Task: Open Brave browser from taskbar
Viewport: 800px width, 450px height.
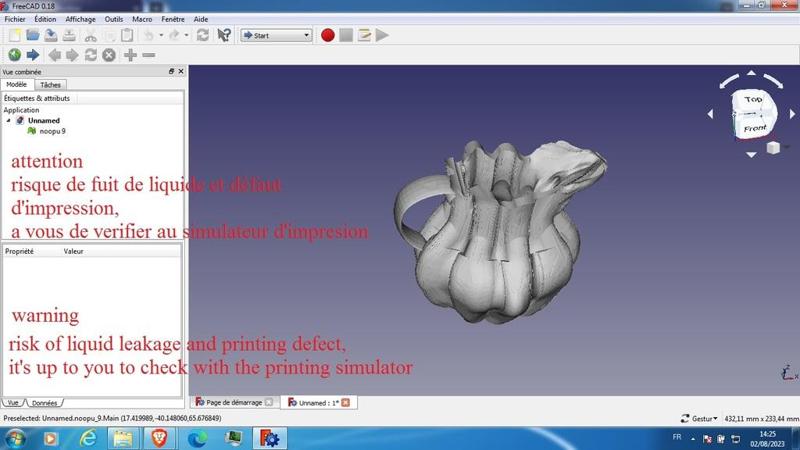Action: (x=159, y=439)
